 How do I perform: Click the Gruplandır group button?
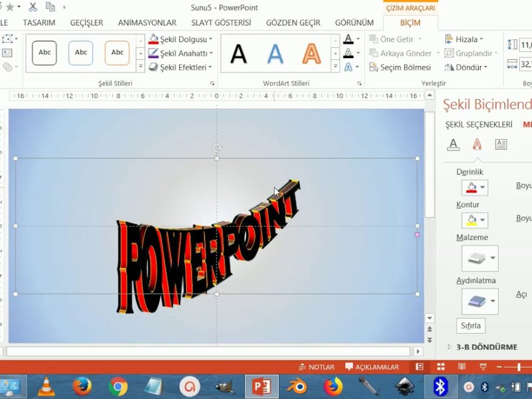(x=471, y=53)
